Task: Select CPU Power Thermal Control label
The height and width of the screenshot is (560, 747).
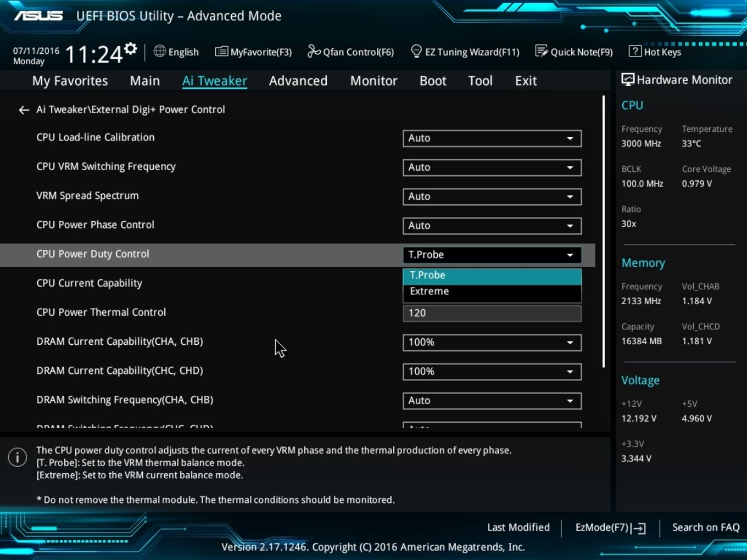Action: coord(101,312)
